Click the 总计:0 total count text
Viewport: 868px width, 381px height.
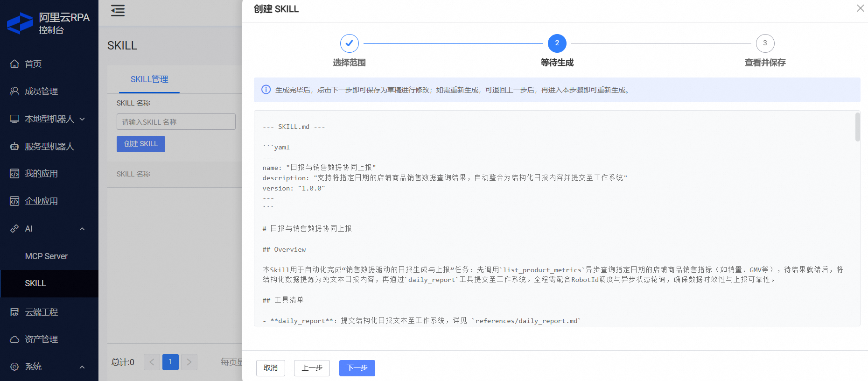[x=123, y=362]
